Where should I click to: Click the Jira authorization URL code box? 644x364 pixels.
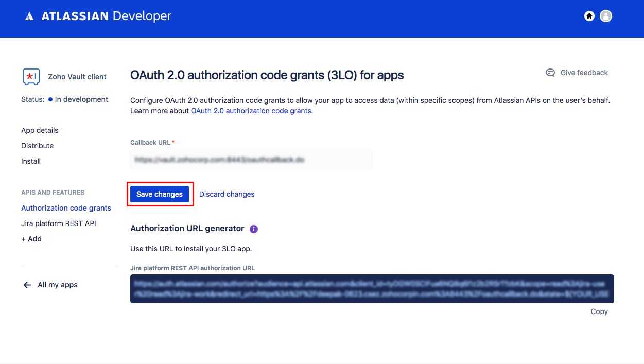pyautogui.click(x=372, y=289)
